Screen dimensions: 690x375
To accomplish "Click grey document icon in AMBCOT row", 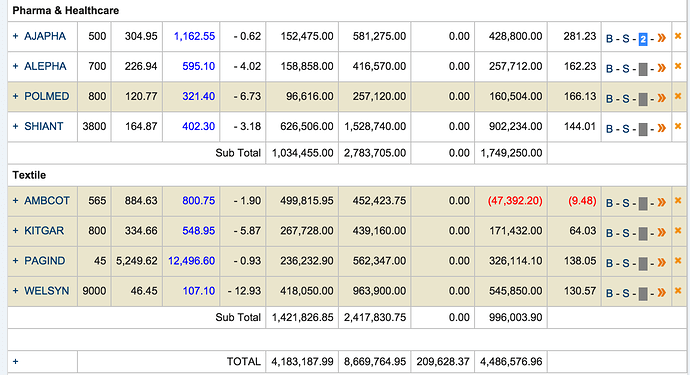I will coord(643,203).
